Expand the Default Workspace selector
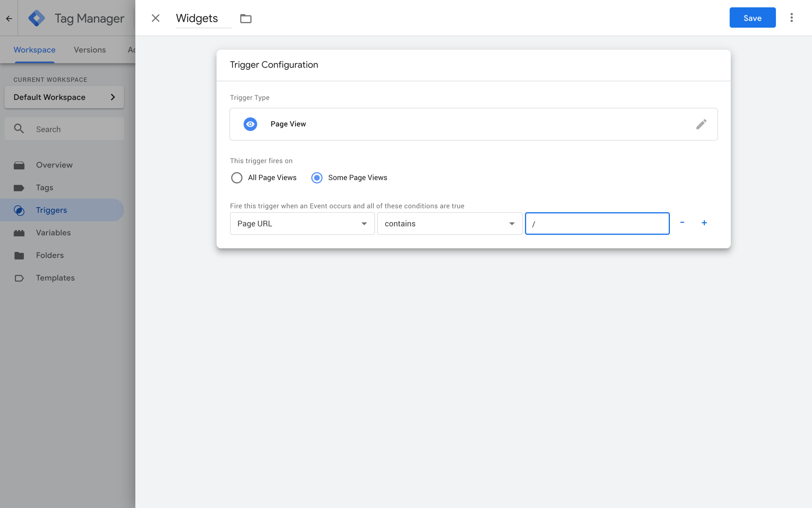This screenshot has width=812, height=508. click(x=64, y=97)
